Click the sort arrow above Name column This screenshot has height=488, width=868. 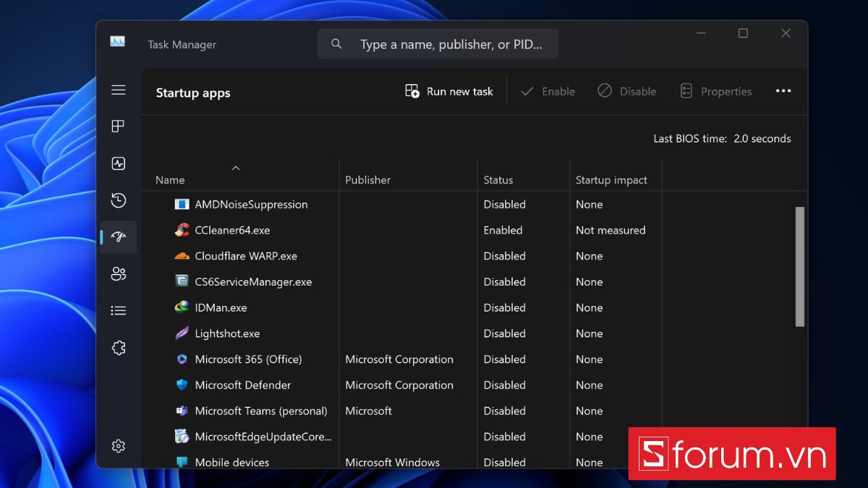235,168
